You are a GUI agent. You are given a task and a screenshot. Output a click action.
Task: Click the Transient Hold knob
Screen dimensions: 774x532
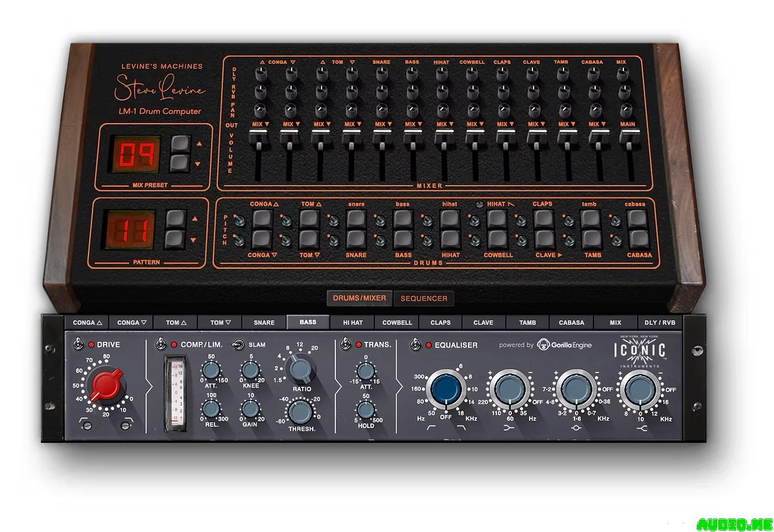(366, 410)
